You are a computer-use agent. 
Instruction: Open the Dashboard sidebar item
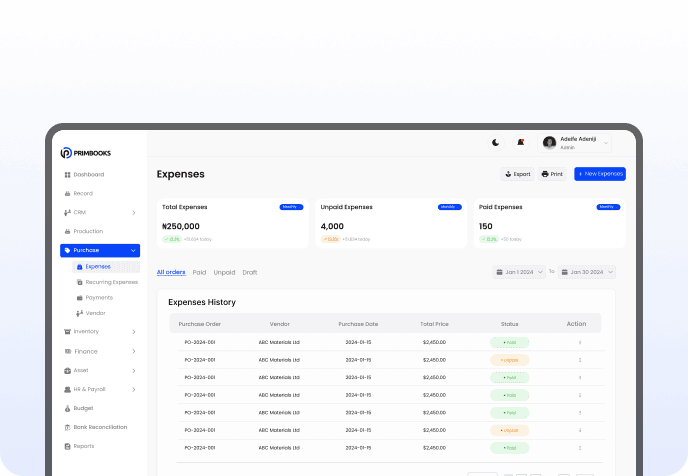[x=84, y=175]
